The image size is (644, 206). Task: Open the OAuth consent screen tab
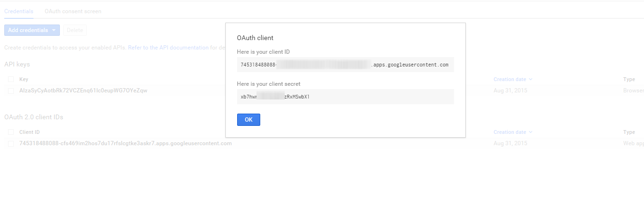pos(73,11)
